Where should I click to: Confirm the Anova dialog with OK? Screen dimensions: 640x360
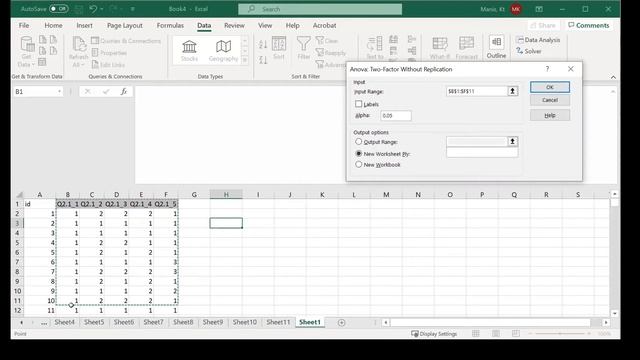click(x=550, y=87)
